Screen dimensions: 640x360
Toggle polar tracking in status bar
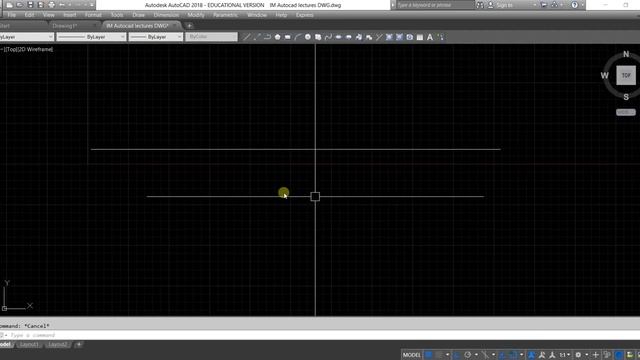(468, 355)
